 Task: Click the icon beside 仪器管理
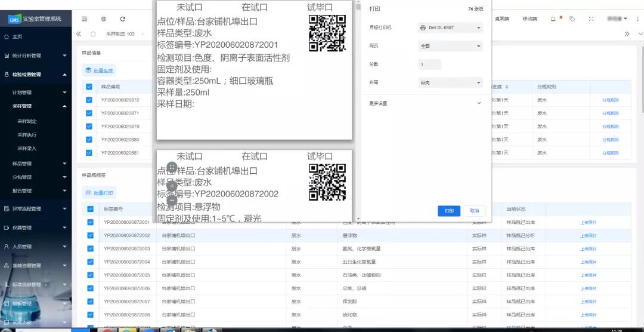(x=7, y=228)
